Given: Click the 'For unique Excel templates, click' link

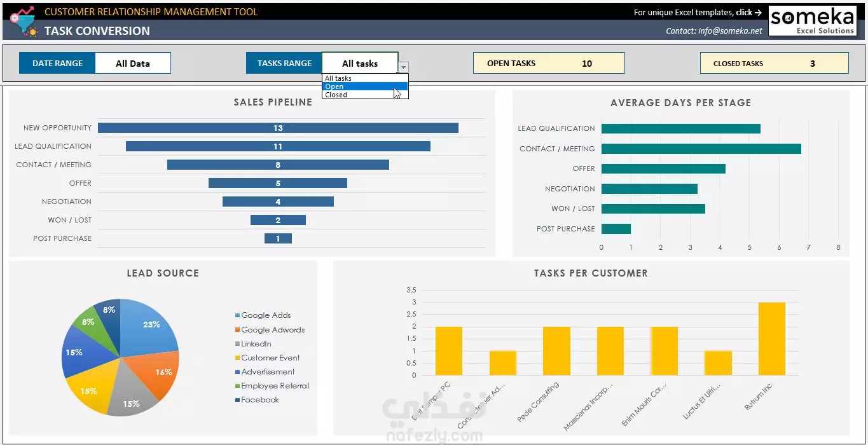Looking at the screenshot, I should click(x=698, y=12).
